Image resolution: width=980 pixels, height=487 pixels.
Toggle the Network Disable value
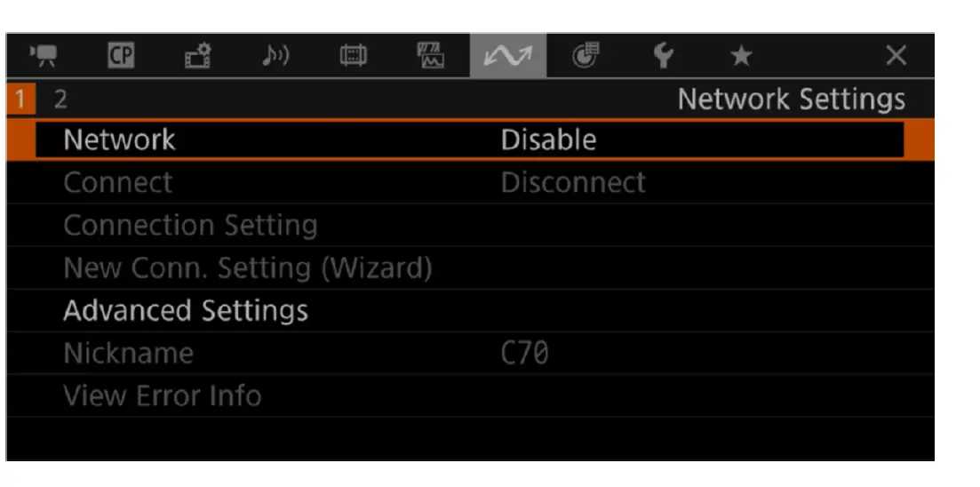click(x=548, y=140)
